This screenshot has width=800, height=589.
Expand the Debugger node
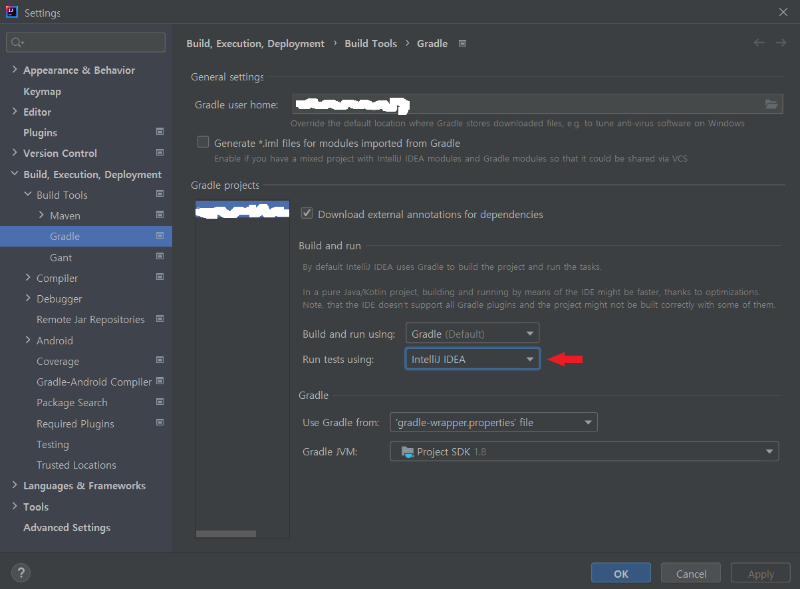tap(28, 298)
